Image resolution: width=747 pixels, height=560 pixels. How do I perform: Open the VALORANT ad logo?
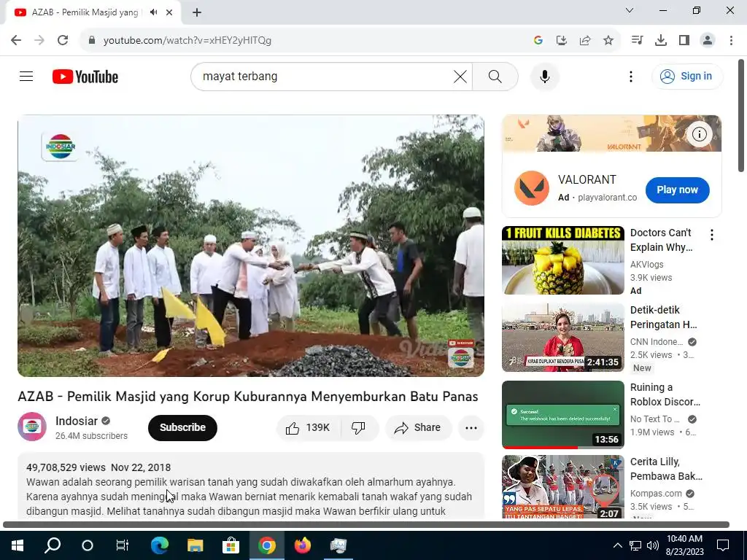click(531, 188)
